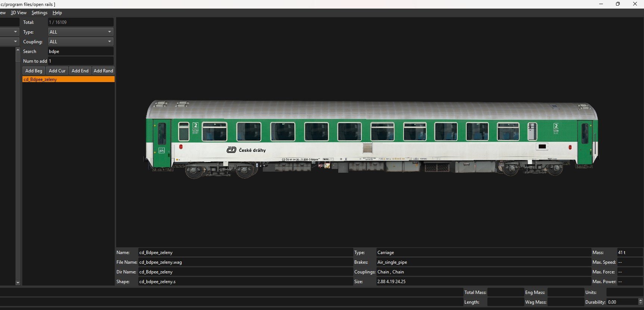Viewport: 644px width, 310px height.
Task: Expand the Type dropdown set to ALL
Action: click(x=81, y=32)
